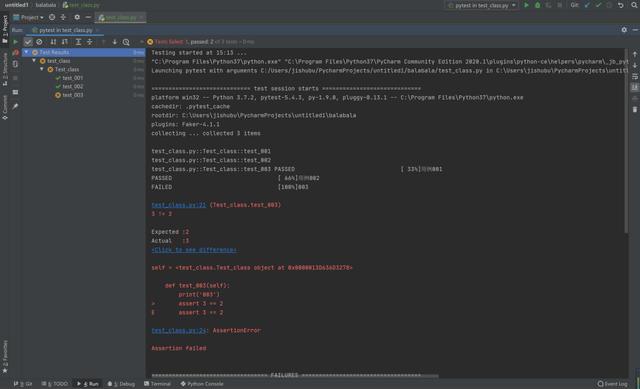Click Git commit green checkmark
Screen dimensions: 640x389
(x=598, y=5)
